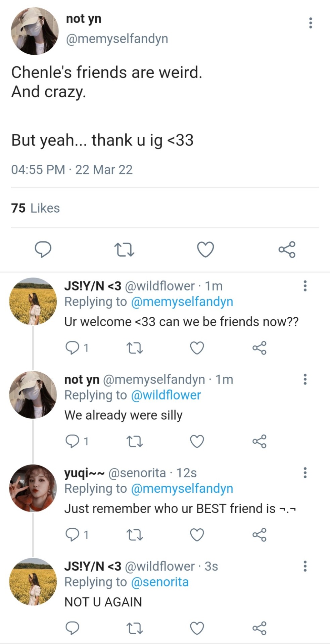
Task: Share the "Ur welcome <33" reply
Action: click(259, 348)
